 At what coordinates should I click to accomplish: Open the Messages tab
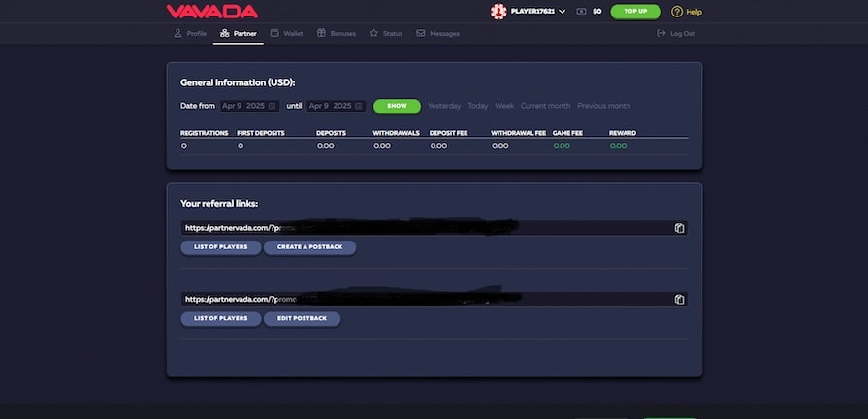(x=437, y=33)
